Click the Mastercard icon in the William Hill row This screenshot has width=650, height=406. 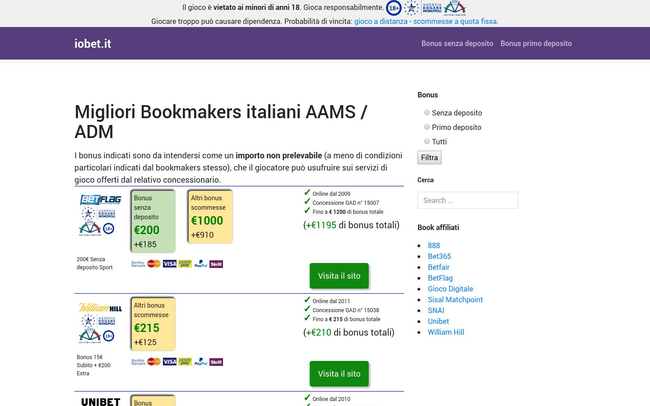point(154,362)
